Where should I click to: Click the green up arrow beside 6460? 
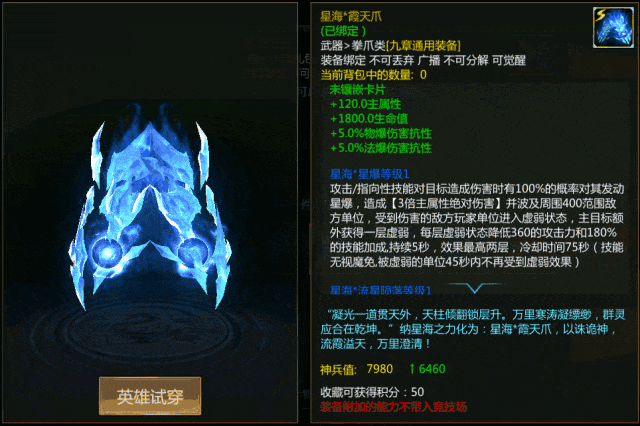coord(412,369)
